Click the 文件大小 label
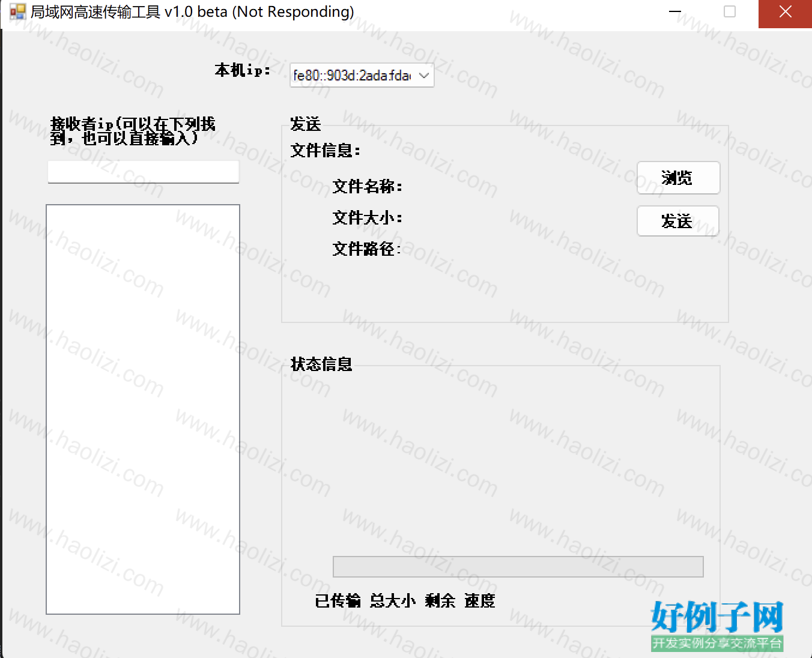Image resolution: width=812 pixels, height=658 pixels. pyautogui.click(x=368, y=218)
